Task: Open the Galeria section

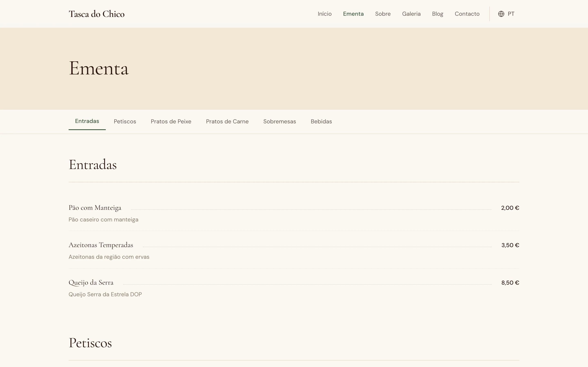Action: click(x=411, y=14)
